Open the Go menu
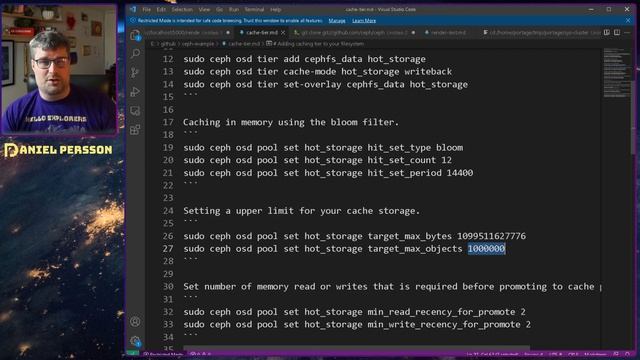 click(219, 9)
